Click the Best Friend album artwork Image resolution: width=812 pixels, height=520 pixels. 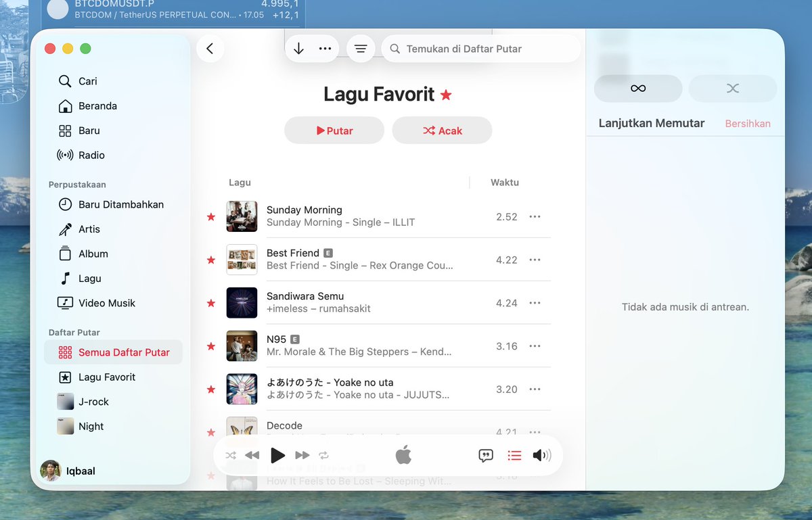[242, 260]
